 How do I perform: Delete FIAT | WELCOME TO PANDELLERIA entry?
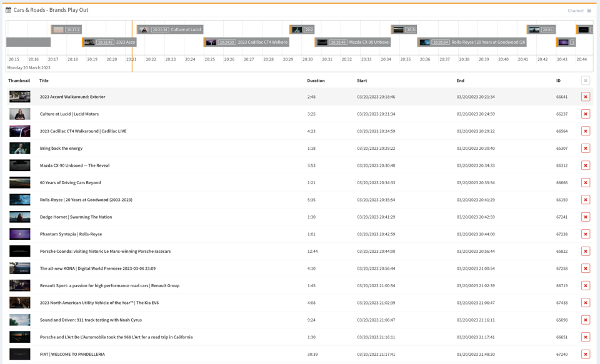click(x=585, y=355)
